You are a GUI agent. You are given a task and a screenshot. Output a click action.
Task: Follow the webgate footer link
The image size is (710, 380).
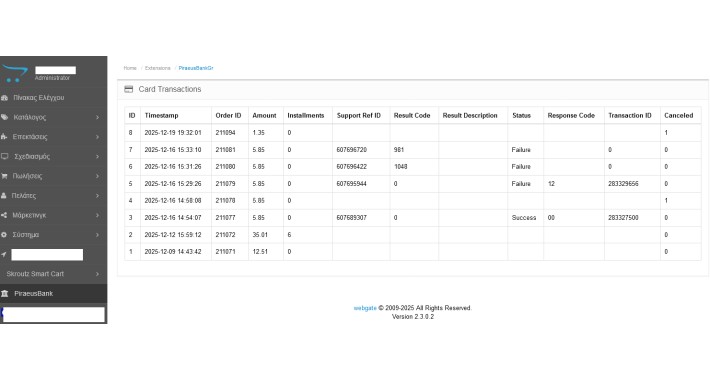(x=365, y=308)
